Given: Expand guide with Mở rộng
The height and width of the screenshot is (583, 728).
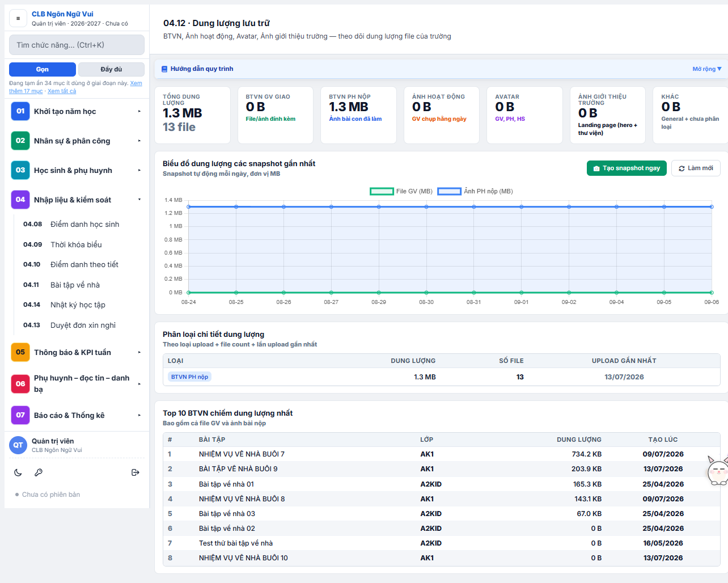Looking at the screenshot, I should 707,69.
